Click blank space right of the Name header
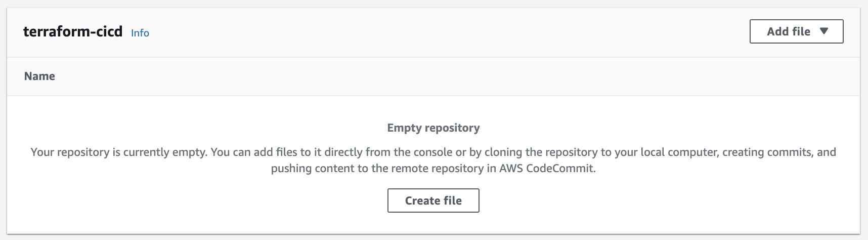Image resolution: width=868 pixels, height=240 pixels. (445, 76)
